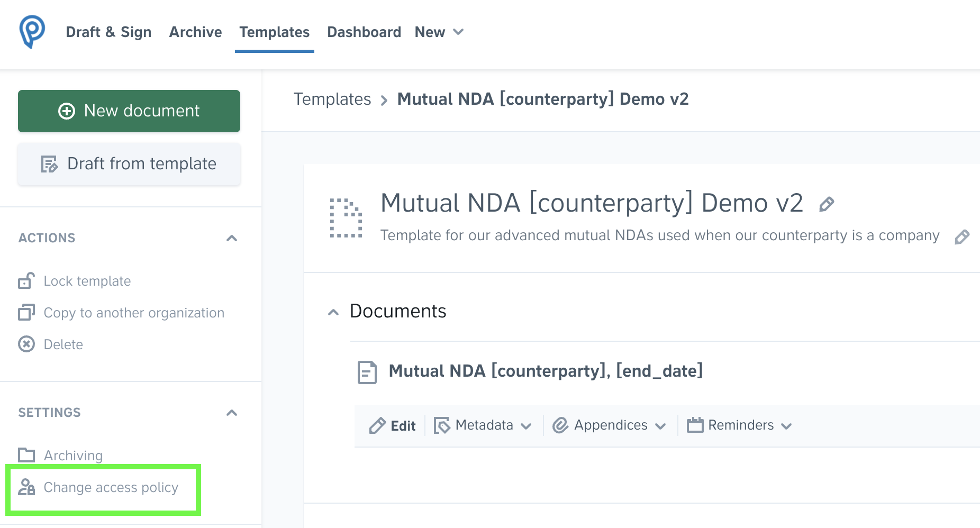Image resolution: width=980 pixels, height=528 pixels.
Task: Click the Edit button in document toolbar
Action: pyautogui.click(x=393, y=426)
